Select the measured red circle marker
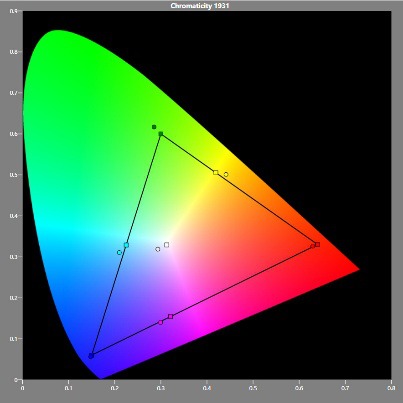This screenshot has height=403, width=403. [313, 247]
